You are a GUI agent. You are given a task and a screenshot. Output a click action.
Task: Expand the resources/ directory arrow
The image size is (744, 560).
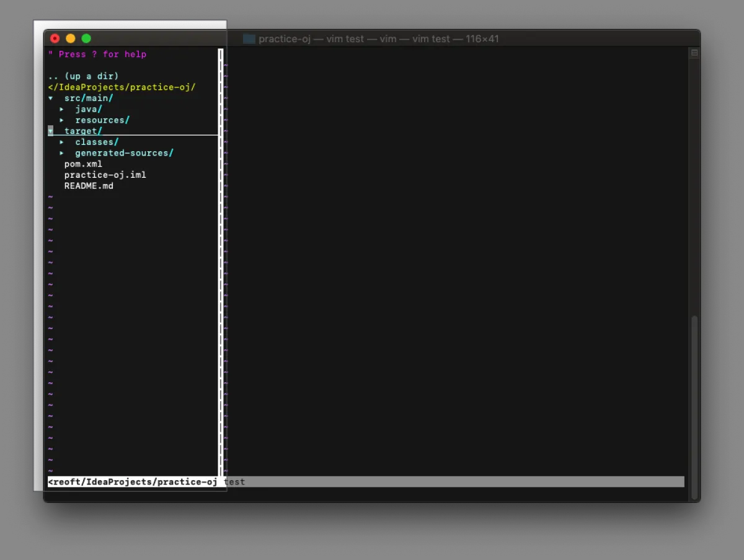pos(62,120)
